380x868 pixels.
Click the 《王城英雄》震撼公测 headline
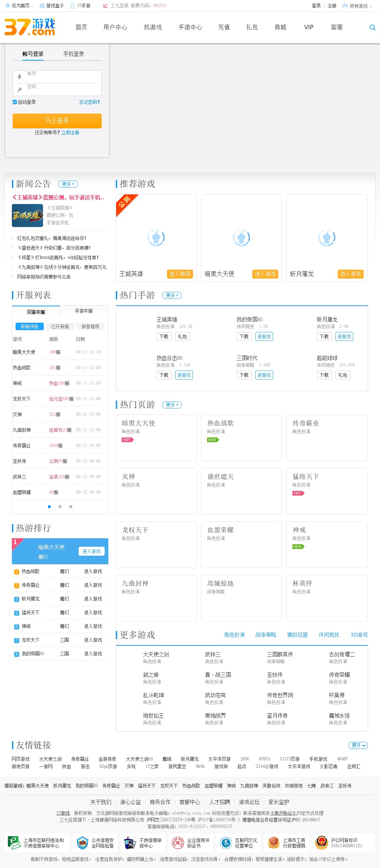pos(58,197)
